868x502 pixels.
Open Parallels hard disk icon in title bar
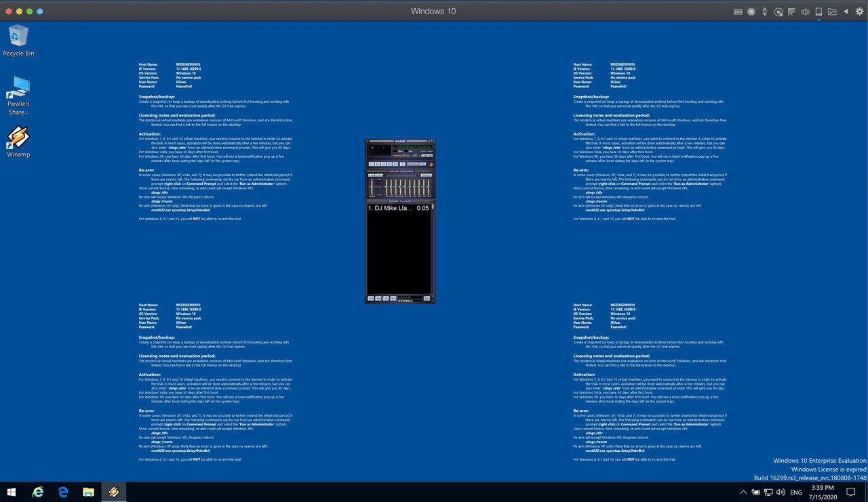coord(818,12)
